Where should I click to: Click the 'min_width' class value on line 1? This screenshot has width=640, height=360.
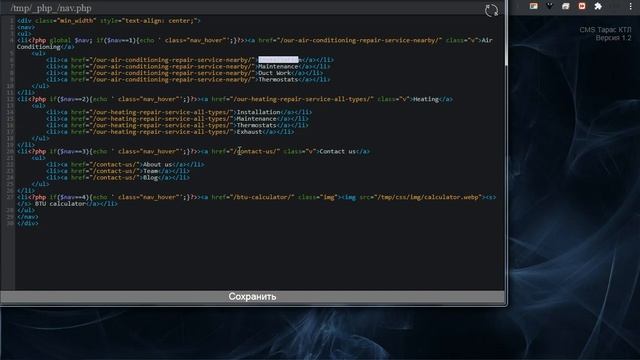[77, 21]
